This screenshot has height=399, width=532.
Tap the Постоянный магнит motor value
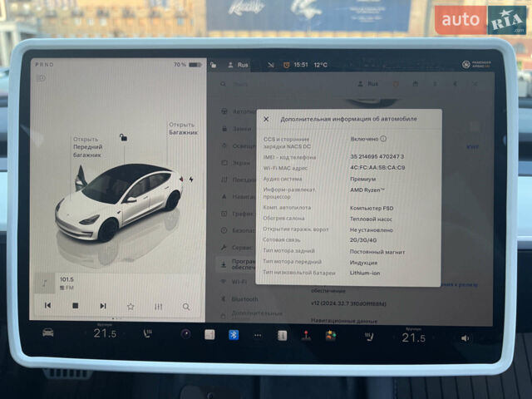(x=377, y=252)
